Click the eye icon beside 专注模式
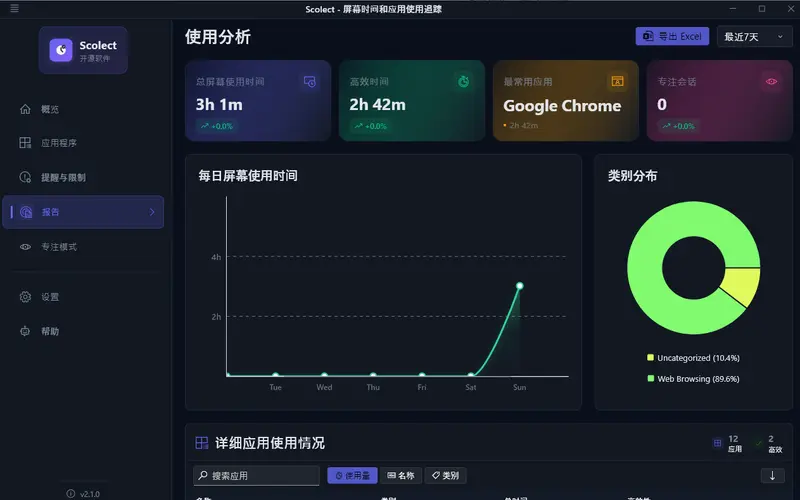The width and height of the screenshot is (800, 500). [25, 247]
